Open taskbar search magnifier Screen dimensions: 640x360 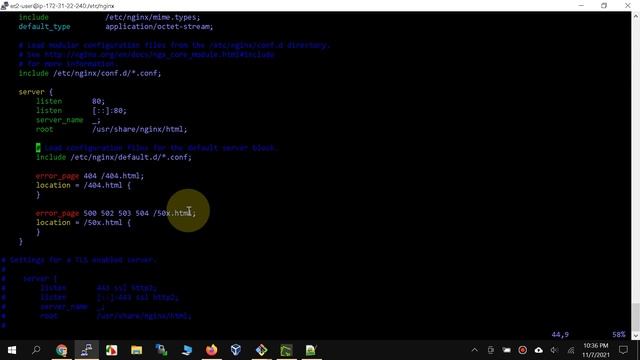[x=36, y=350]
